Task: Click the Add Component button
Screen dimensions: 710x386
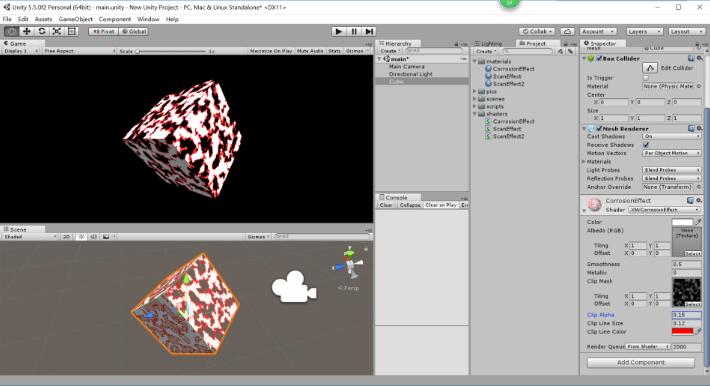Action: 641,362
